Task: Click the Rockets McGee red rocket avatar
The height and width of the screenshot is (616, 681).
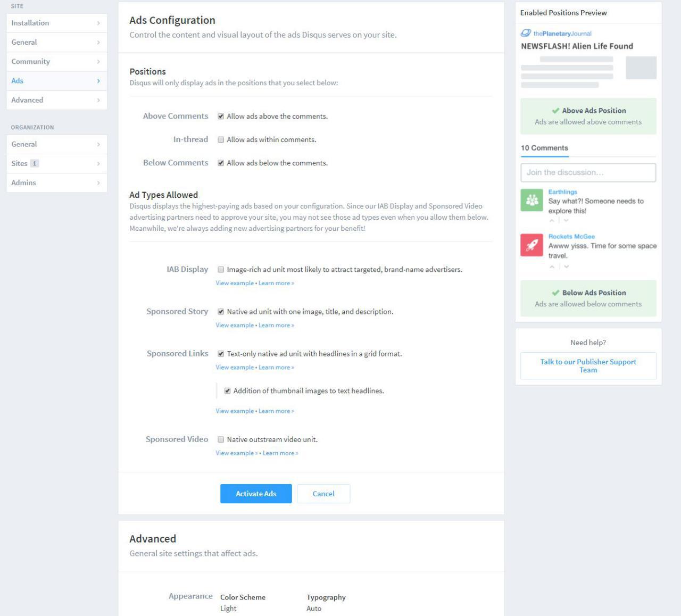Action: pyautogui.click(x=531, y=245)
